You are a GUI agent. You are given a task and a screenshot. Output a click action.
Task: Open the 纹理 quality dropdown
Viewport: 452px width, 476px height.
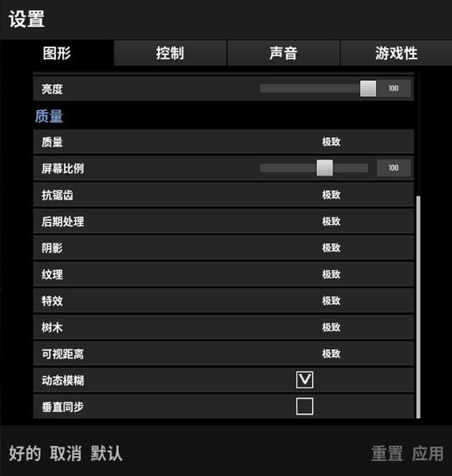click(331, 275)
